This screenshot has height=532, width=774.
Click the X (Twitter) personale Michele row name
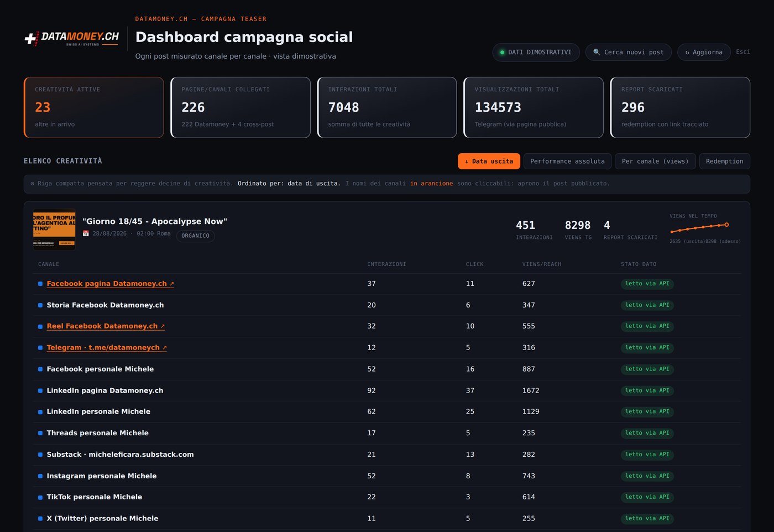pyautogui.click(x=102, y=519)
